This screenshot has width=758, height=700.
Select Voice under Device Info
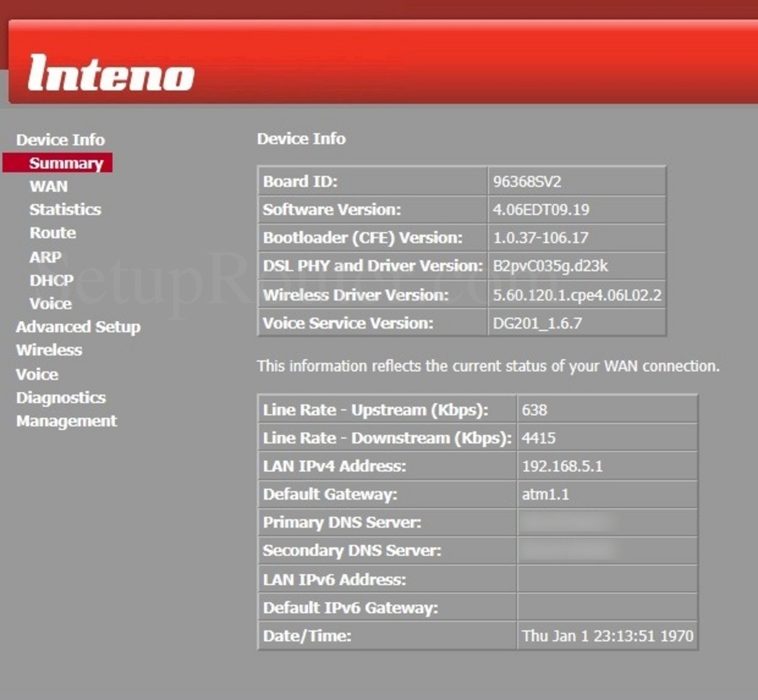(x=50, y=303)
